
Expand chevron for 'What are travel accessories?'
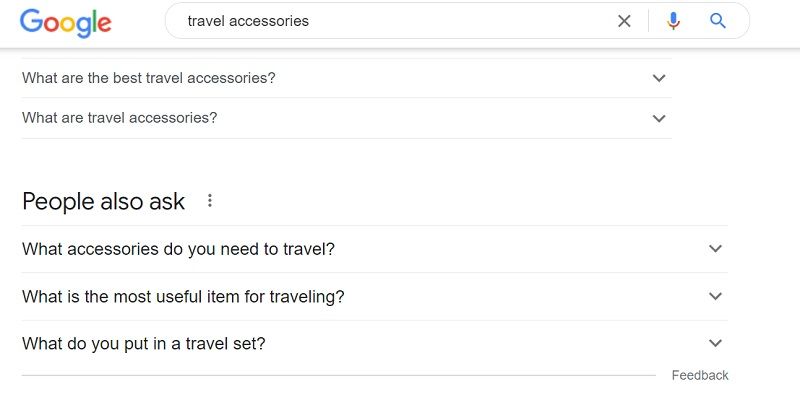tap(659, 118)
